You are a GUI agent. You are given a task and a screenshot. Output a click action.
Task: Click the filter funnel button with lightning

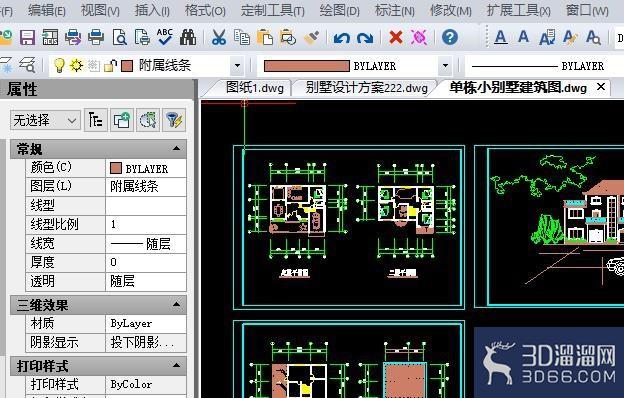[x=174, y=120]
